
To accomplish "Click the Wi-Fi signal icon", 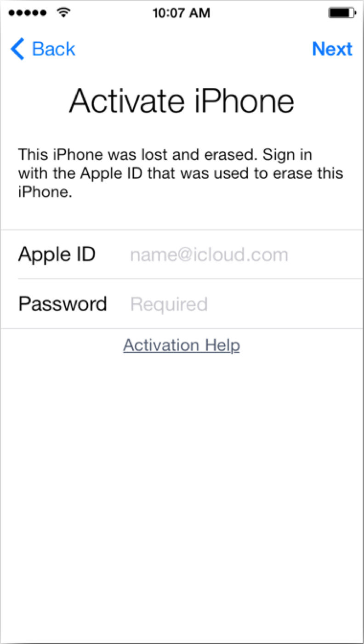I will [x=63, y=12].
